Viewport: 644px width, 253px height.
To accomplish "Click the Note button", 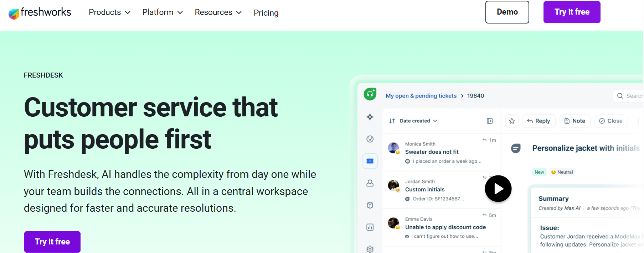I will (x=575, y=121).
